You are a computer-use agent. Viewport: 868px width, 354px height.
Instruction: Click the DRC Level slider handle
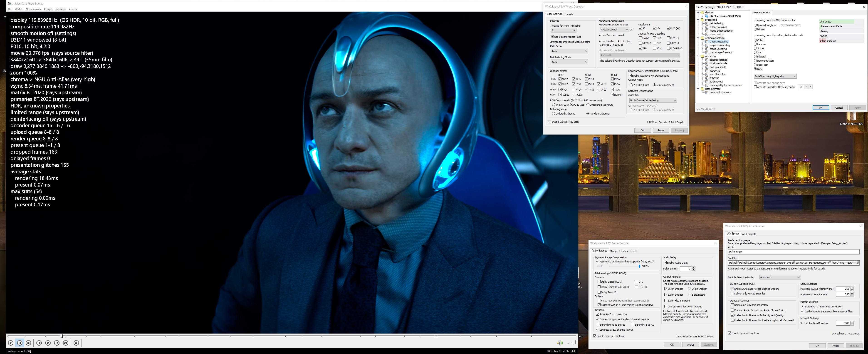tap(639, 266)
